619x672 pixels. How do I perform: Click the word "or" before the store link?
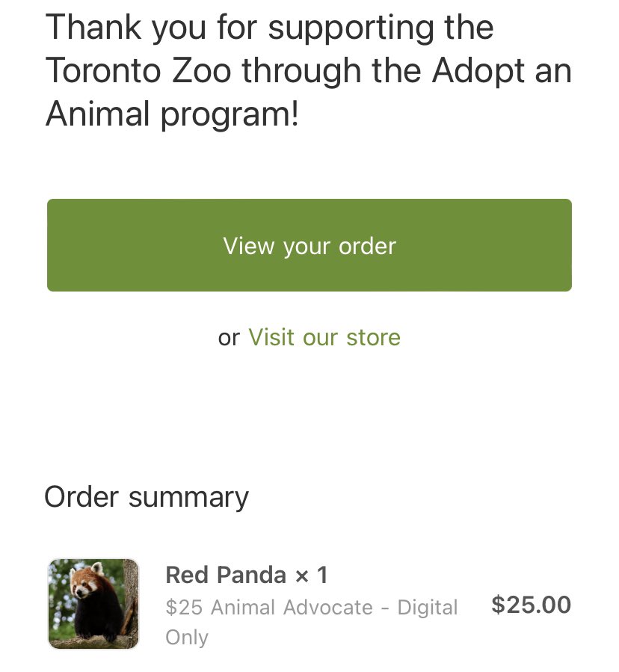(x=229, y=338)
